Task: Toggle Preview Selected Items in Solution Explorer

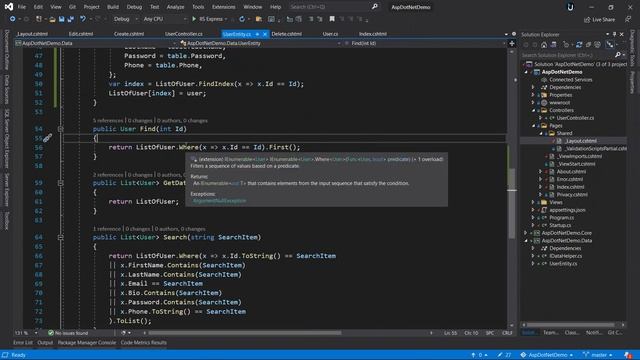Action: point(609,45)
